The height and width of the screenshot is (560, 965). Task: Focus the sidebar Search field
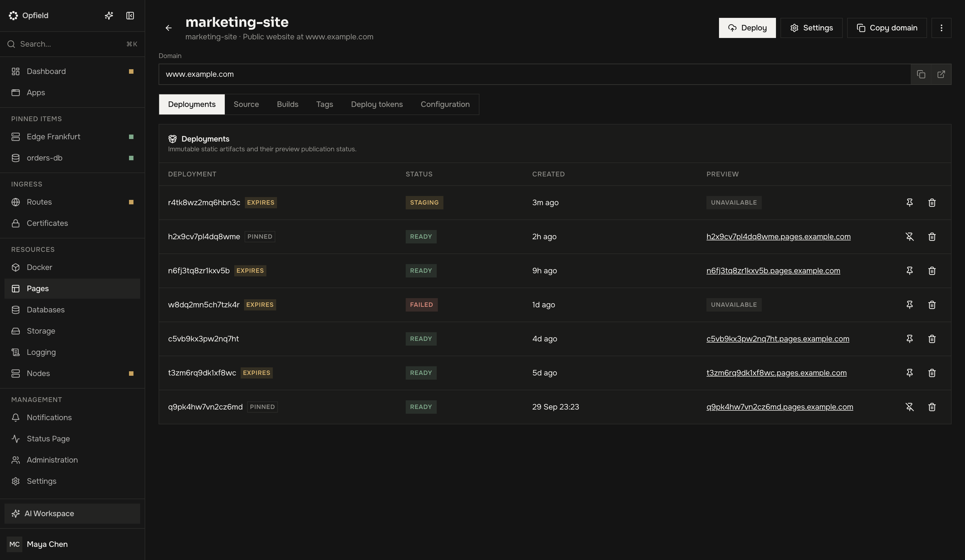coord(72,44)
